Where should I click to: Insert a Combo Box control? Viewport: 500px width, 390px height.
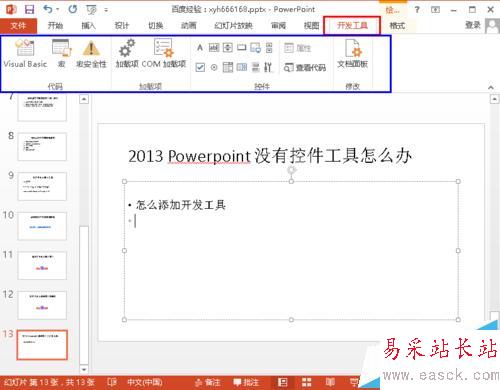(x=228, y=67)
